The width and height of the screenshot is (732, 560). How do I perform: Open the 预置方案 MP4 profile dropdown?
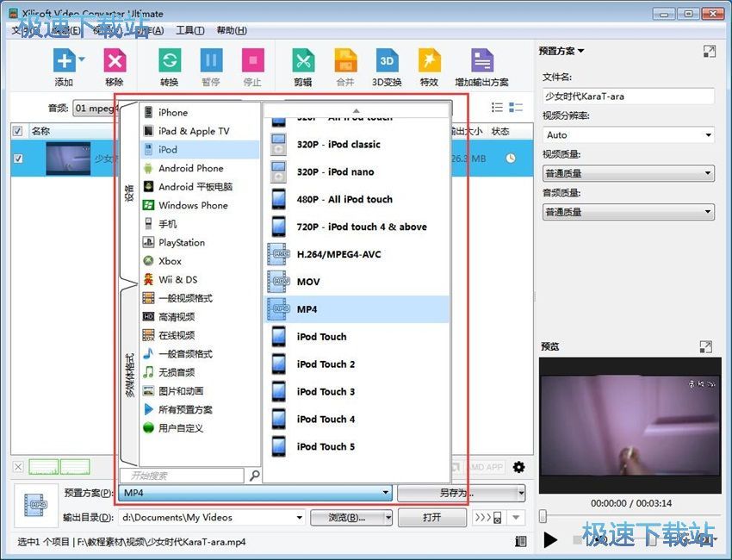pos(256,493)
